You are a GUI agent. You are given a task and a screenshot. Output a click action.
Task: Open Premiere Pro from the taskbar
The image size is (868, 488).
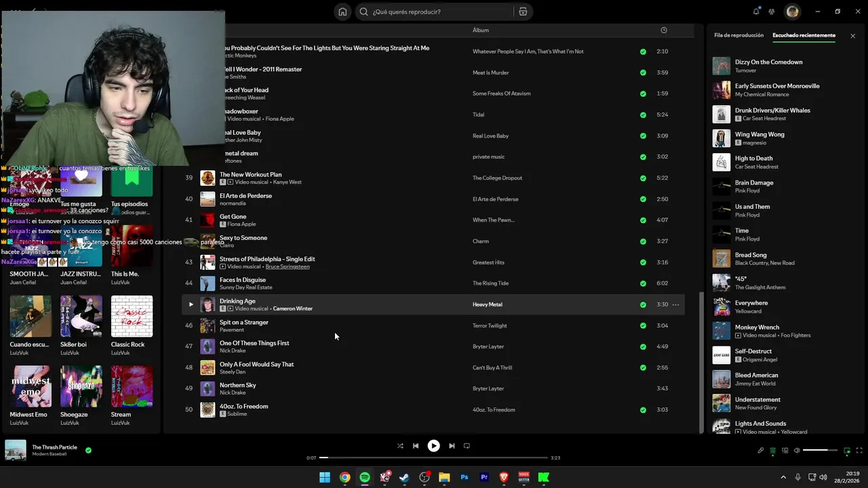pyautogui.click(x=484, y=477)
